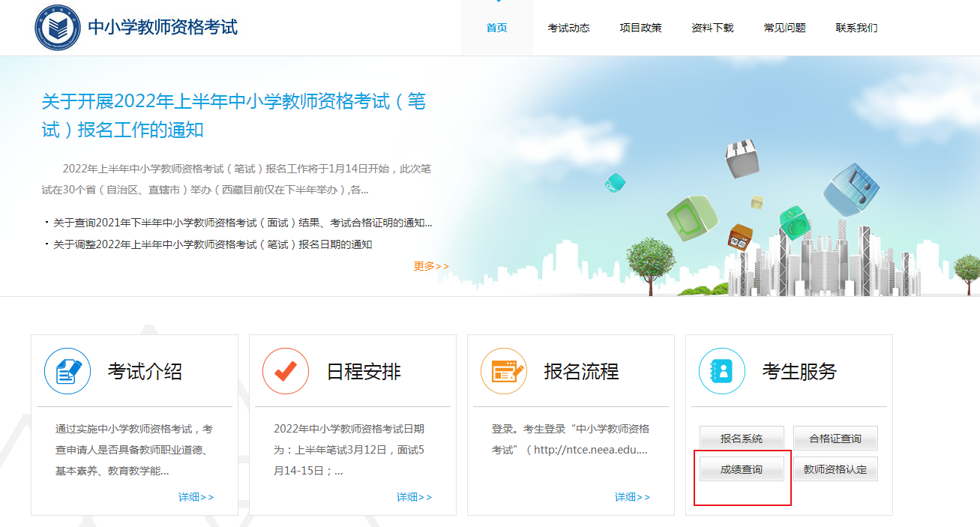Screen dimensions: 980x527
Task: Open the 常见问题 page
Action: point(784,28)
